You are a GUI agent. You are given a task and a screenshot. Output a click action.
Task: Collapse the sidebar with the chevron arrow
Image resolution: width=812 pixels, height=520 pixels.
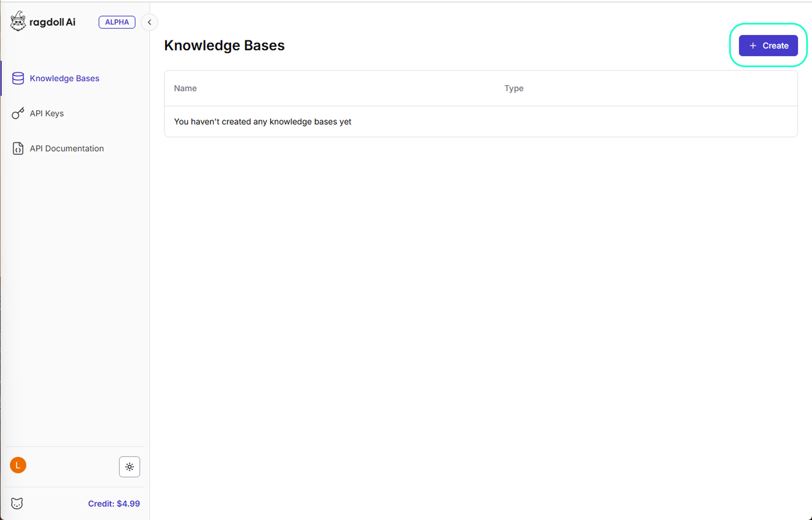tap(149, 22)
